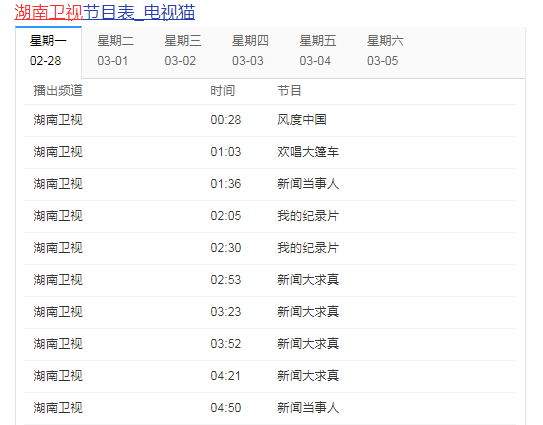The image size is (543, 425).
Task: Select the program 欢唱大篷车
Action: pyautogui.click(x=308, y=152)
